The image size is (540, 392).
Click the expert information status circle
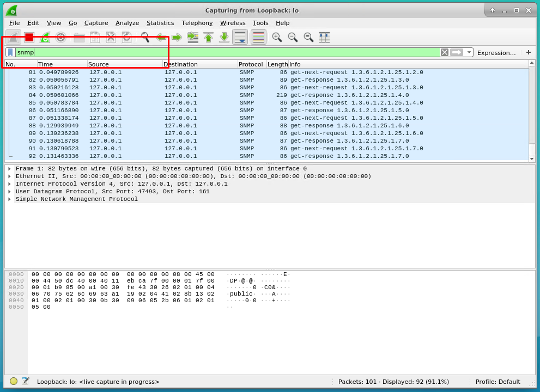pos(14,381)
